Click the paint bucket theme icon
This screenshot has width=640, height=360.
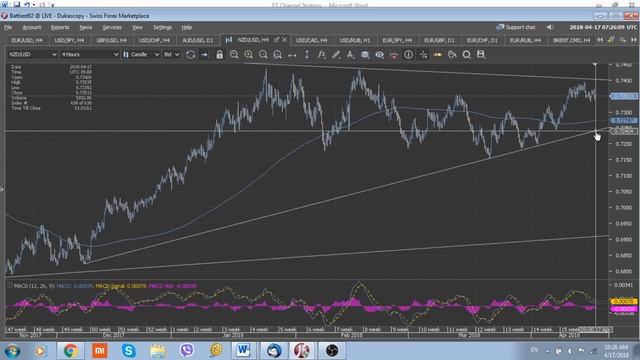(x=452, y=54)
